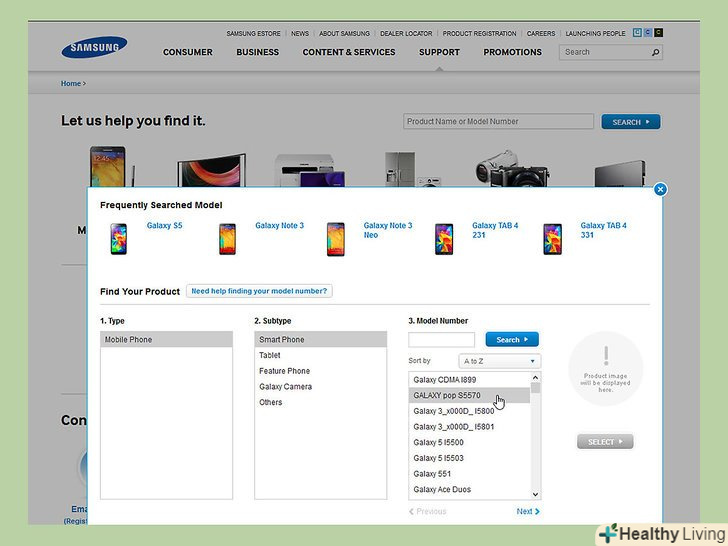Click the top Search input field
Viewport: 728px width, 546px height.
pyautogui.click(x=605, y=52)
